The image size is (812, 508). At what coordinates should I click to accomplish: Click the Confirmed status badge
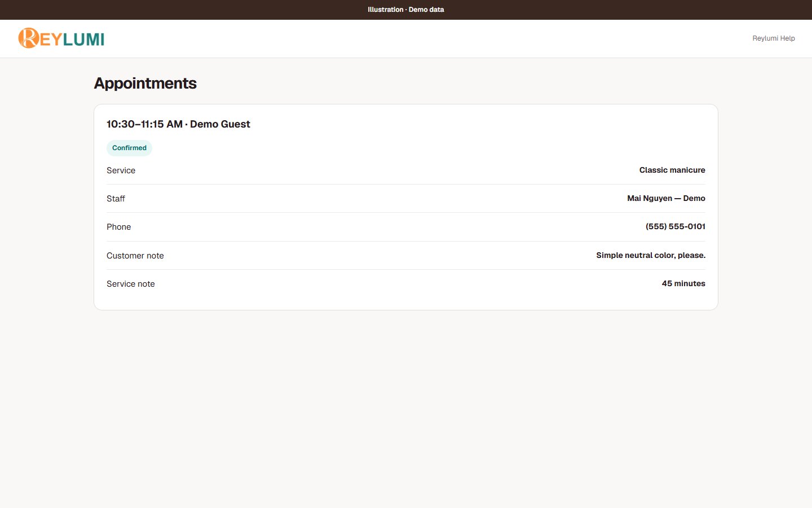[129, 148]
